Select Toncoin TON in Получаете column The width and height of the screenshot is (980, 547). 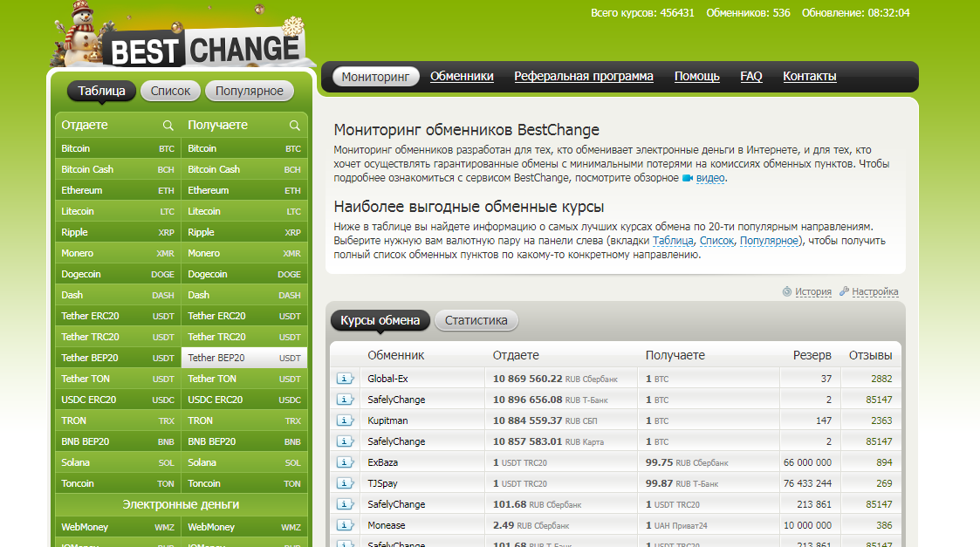(244, 483)
